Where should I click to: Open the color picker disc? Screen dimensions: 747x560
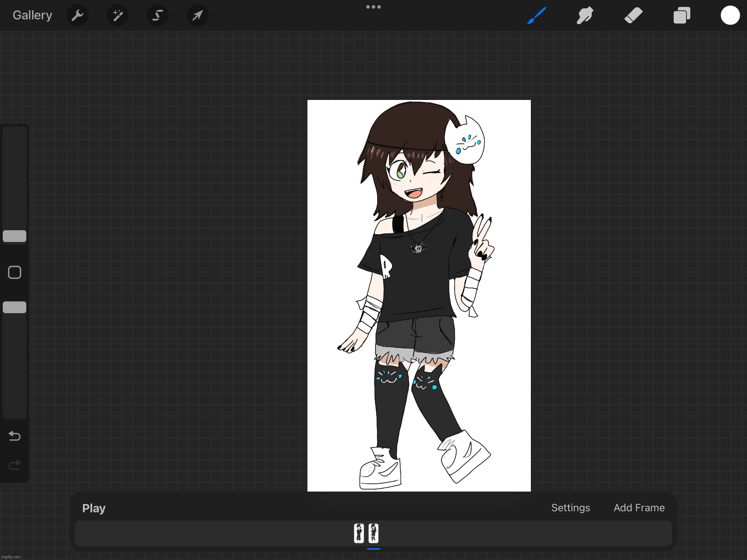tap(730, 15)
